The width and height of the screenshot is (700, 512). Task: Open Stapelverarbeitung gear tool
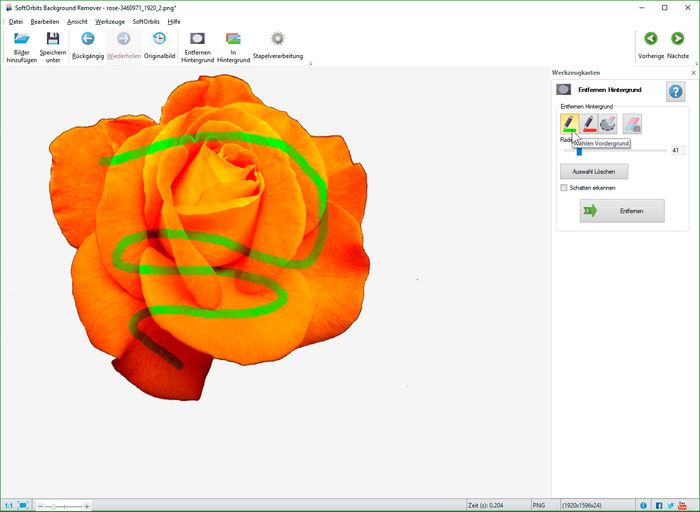277,39
